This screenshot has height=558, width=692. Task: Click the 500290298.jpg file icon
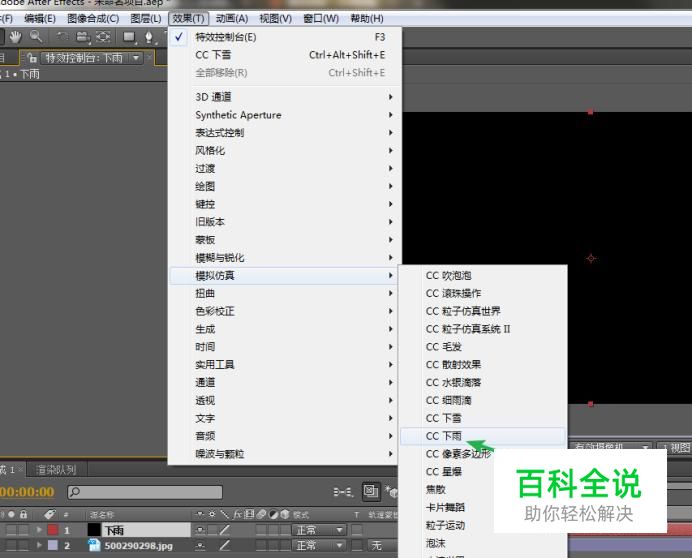tap(94, 545)
